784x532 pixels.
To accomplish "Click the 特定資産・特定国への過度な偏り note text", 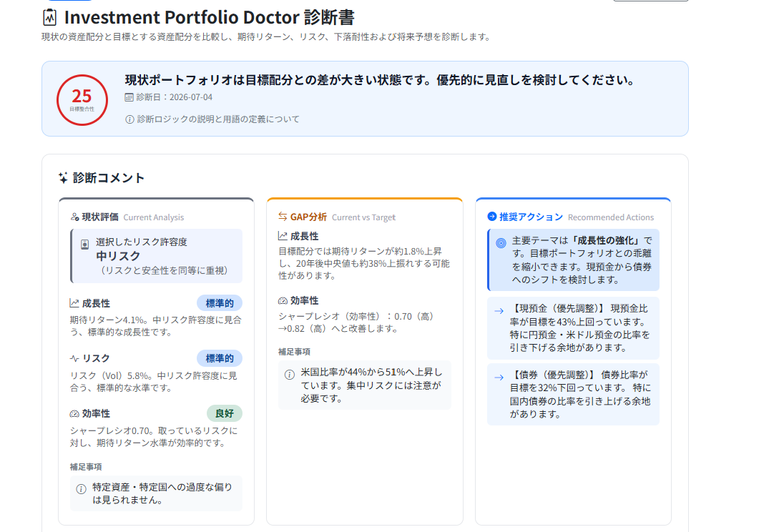I will (162, 493).
